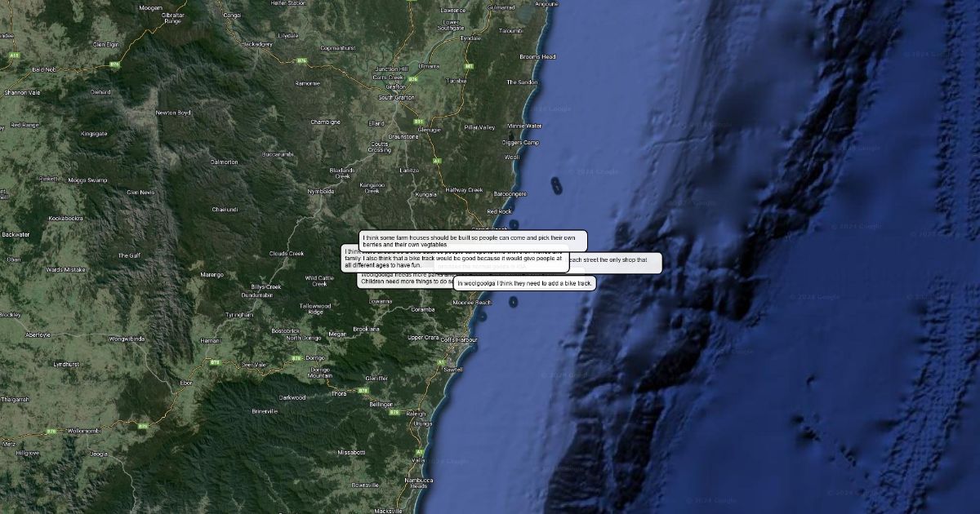The height and width of the screenshot is (514, 980).
Task: Select the Nambucca Heads label on the map
Action: click(421, 483)
